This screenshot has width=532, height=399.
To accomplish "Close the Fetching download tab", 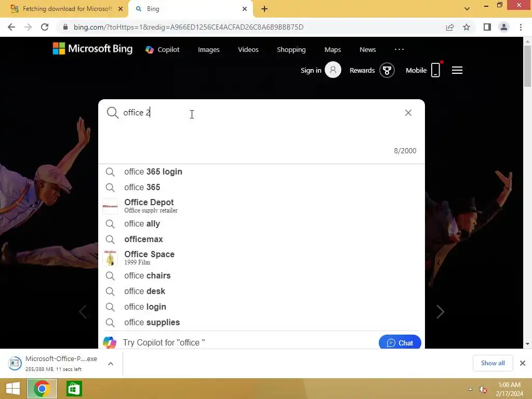I will [x=121, y=9].
